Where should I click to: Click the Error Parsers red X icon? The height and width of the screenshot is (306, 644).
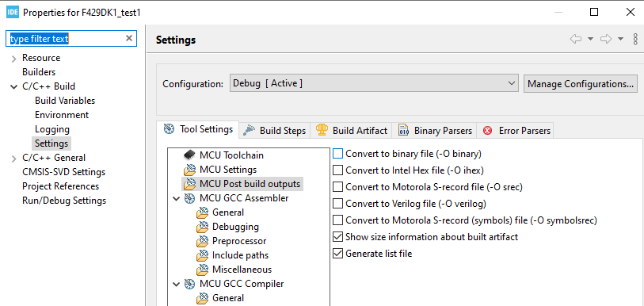(x=487, y=131)
